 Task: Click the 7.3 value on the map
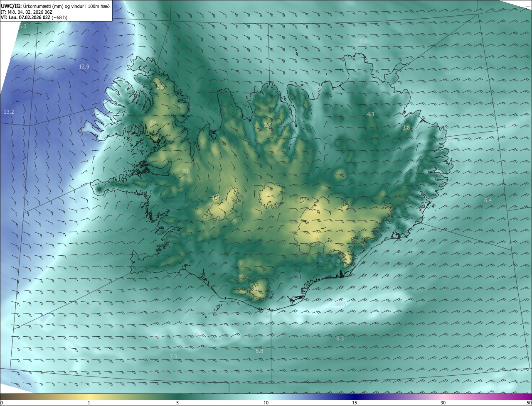click(x=174, y=357)
